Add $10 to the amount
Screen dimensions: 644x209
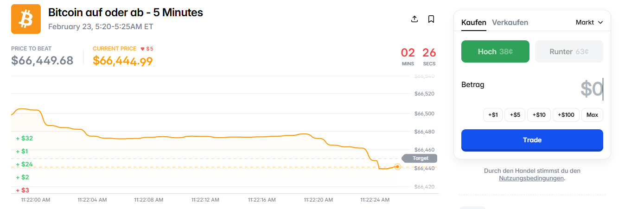[538, 115]
